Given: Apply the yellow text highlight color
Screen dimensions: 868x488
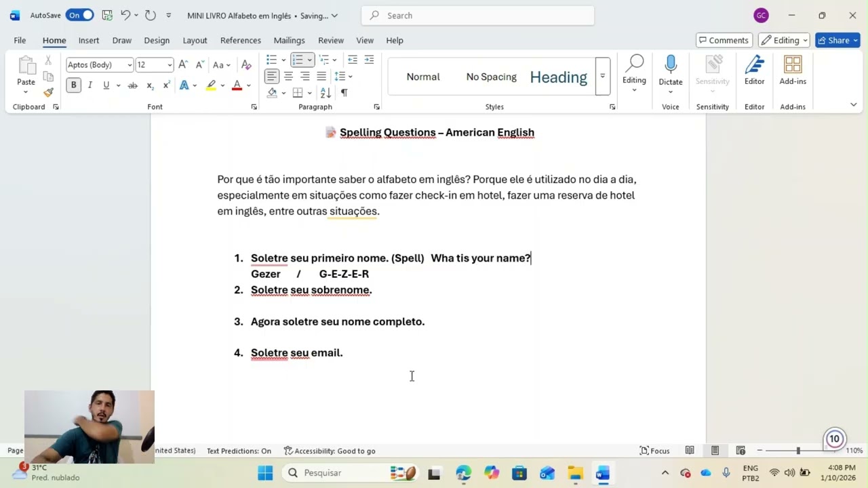Looking at the screenshot, I should coord(212,85).
